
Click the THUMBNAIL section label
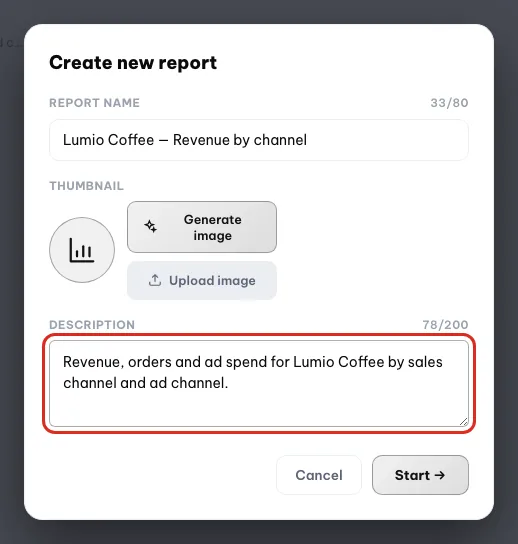(86, 186)
